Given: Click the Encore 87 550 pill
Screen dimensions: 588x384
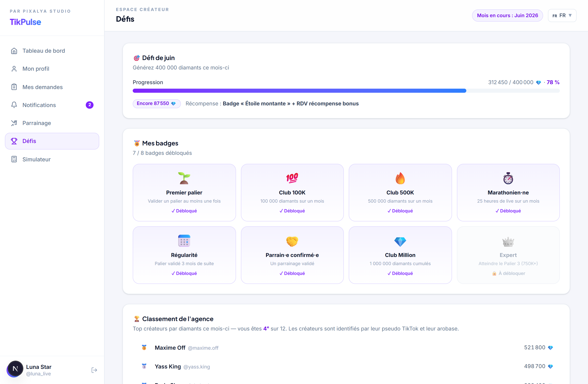Looking at the screenshot, I should click(x=157, y=104).
